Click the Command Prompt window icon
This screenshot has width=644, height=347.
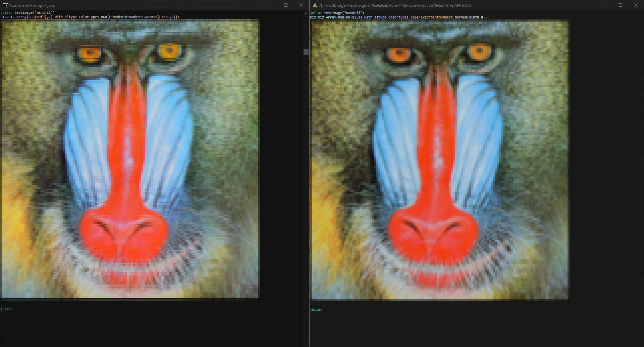click(5, 5)
